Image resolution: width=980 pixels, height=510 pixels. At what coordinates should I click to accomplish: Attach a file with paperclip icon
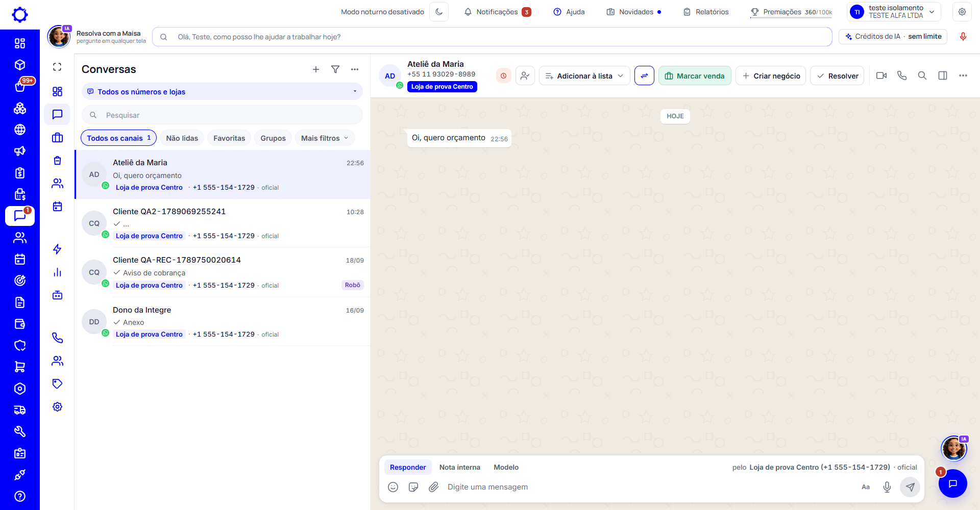pyautogui.click(x=434, y=487)
